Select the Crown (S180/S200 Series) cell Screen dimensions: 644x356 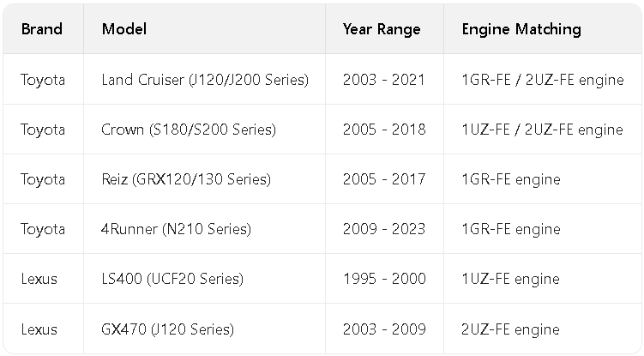(x=189, y=130)
